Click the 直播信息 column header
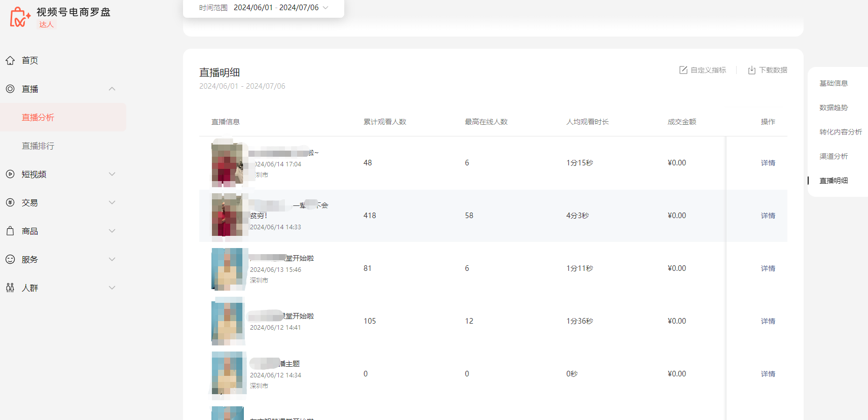This screenshot has height=420, width=868. [226, 122]
